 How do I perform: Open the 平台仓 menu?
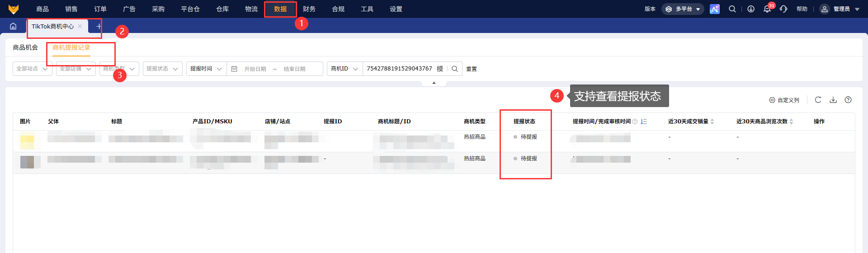(x=190, y=9)
